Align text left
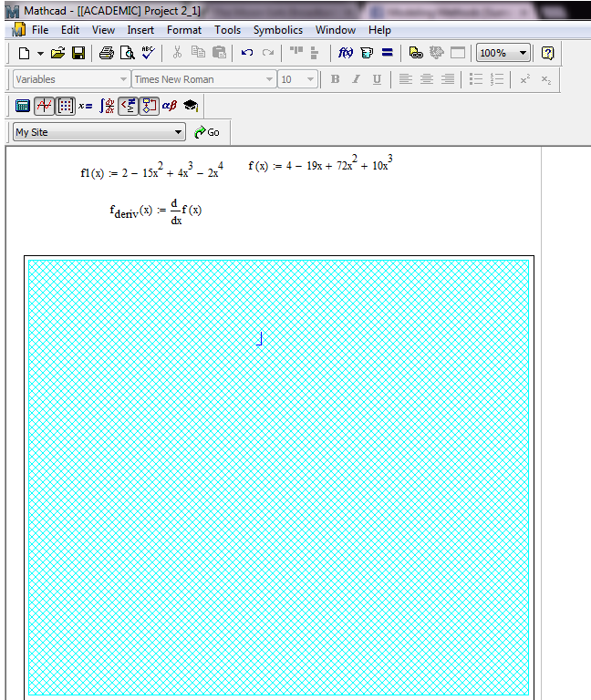Viewport: 591px width, 700px height. 406,79
